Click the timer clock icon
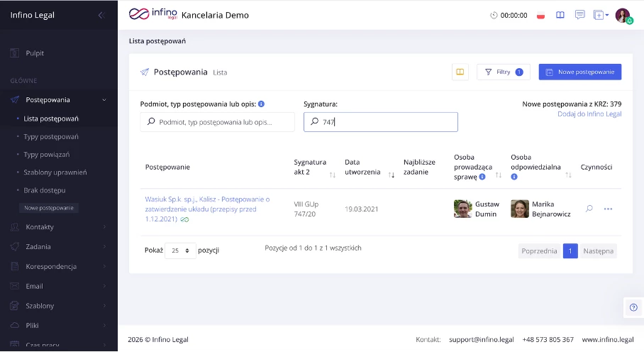Viewport: 644px width, 352px height. (494, 15)
